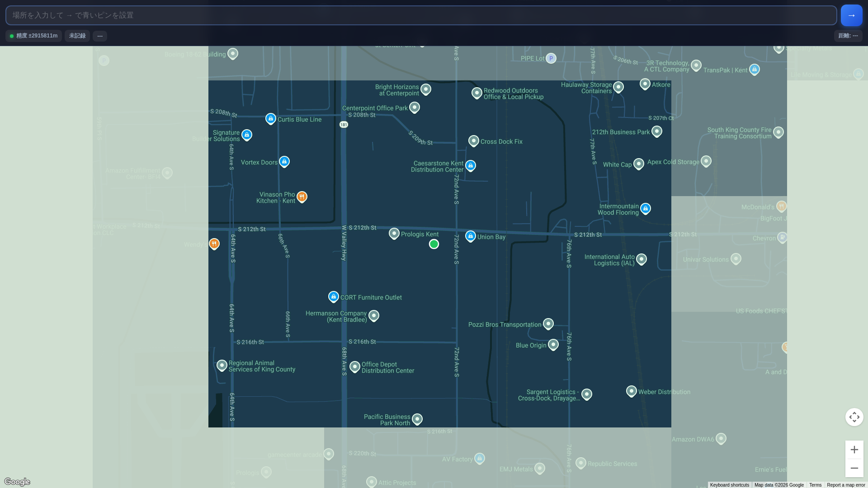This screenshot has width=868, height=488.
Task: Select the Pacific Business Park North pin
Action: (417, 419)
